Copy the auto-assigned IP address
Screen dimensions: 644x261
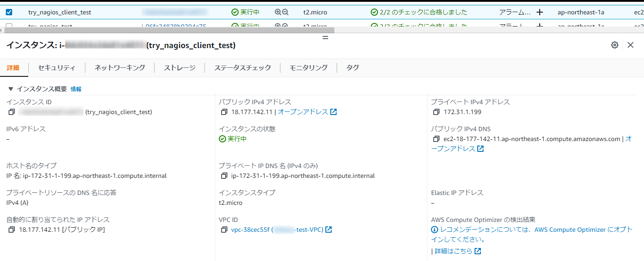coord(12,230)
